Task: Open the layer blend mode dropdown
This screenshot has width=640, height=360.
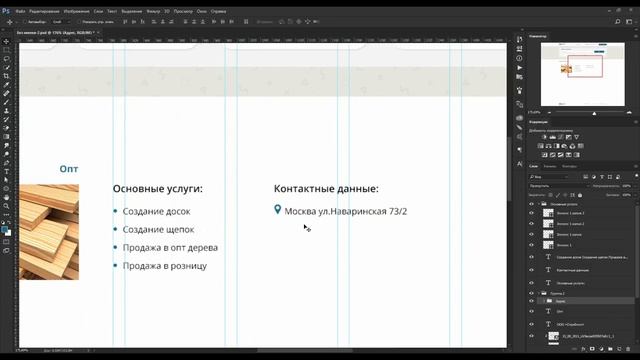Action: (x=559, y=186)
